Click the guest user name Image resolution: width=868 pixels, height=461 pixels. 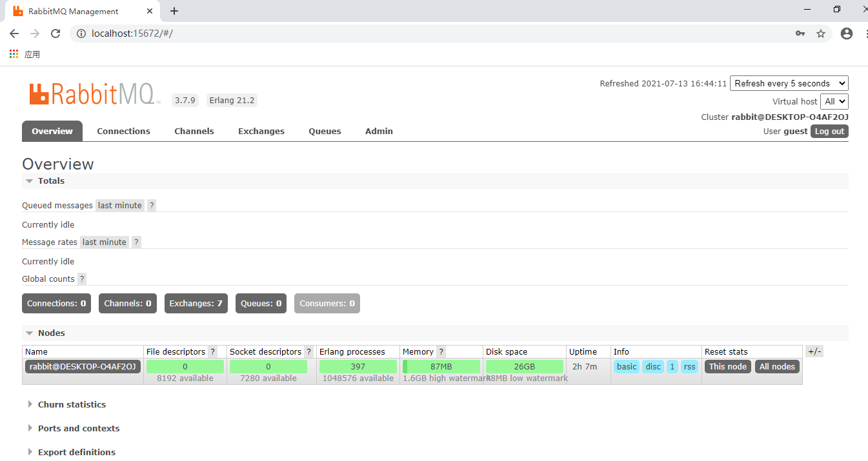(x=796, y=131)
